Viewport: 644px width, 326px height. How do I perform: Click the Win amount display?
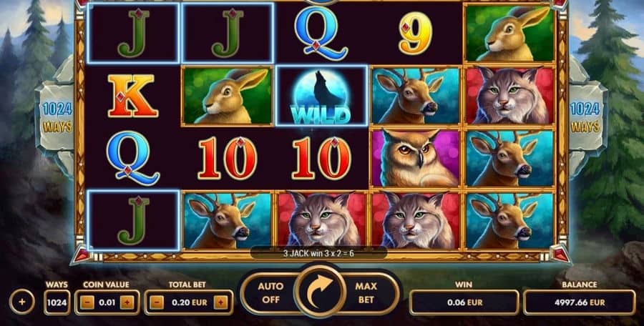464,302
